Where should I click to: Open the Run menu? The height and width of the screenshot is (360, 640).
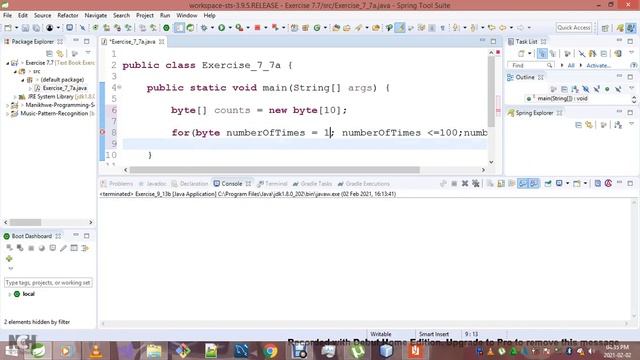[x=165, y=16]
